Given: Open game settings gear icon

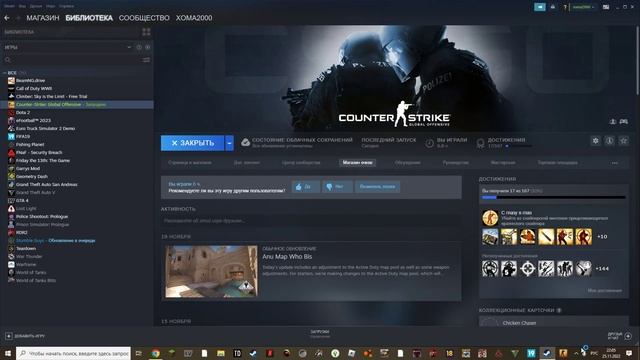Looking at the screenshot, I should pyautogui.click(x=596, y=141).
